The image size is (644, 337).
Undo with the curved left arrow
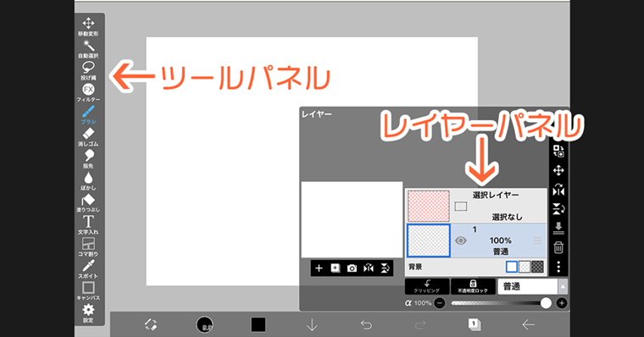pyautogui.click(x=366, y=324)
